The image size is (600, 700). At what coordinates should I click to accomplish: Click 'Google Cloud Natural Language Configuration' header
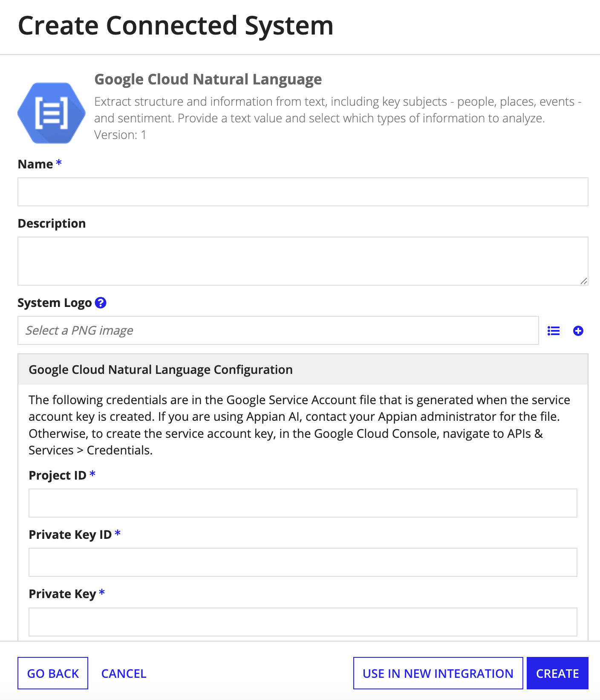[161, 370]
